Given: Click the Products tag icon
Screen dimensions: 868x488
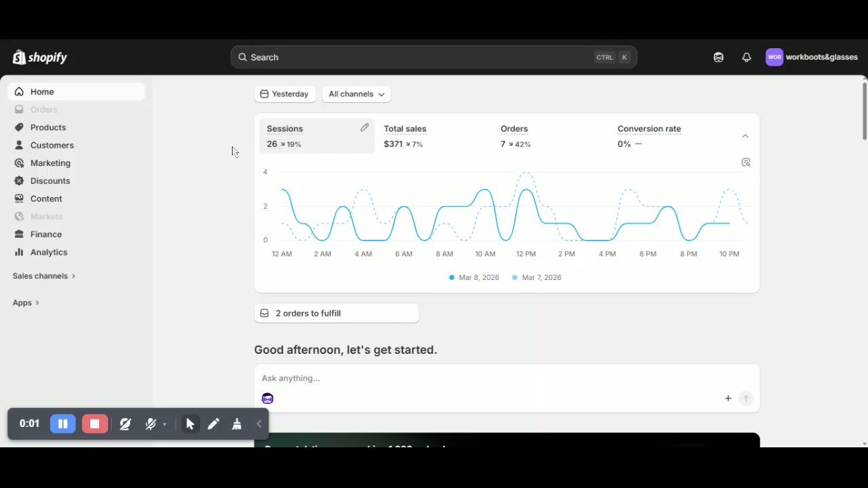Looking at the screenshot, I should coord(19,127).
